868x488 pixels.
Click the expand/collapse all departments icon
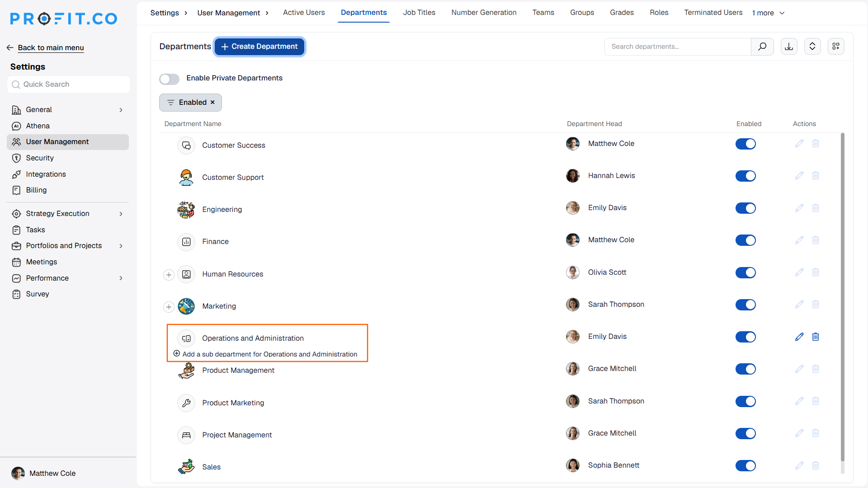point(812,47)
